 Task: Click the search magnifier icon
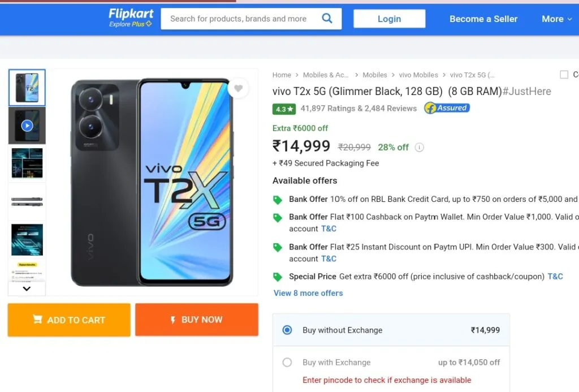point(327,18)
